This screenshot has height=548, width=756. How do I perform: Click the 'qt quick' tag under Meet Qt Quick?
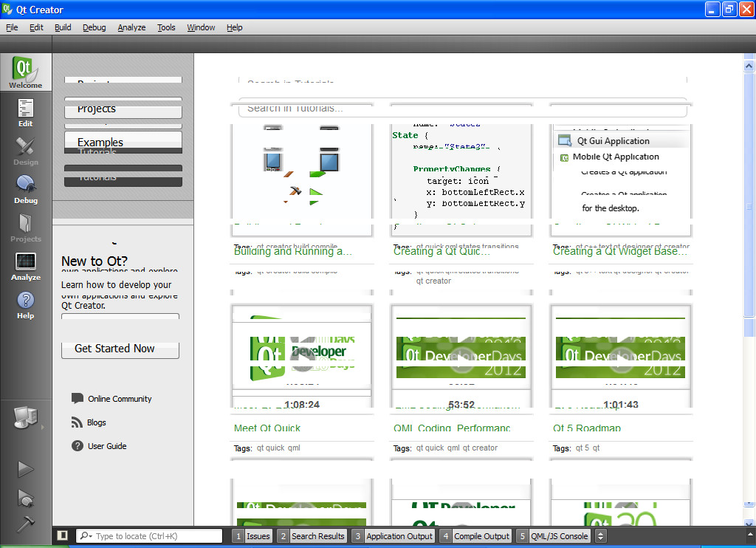click(270, 448)
